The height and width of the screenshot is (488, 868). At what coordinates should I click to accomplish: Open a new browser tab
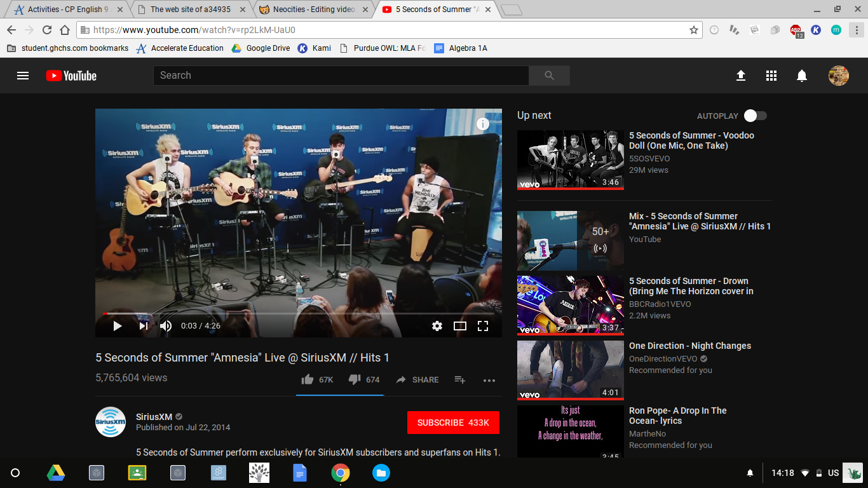[511, 10]
